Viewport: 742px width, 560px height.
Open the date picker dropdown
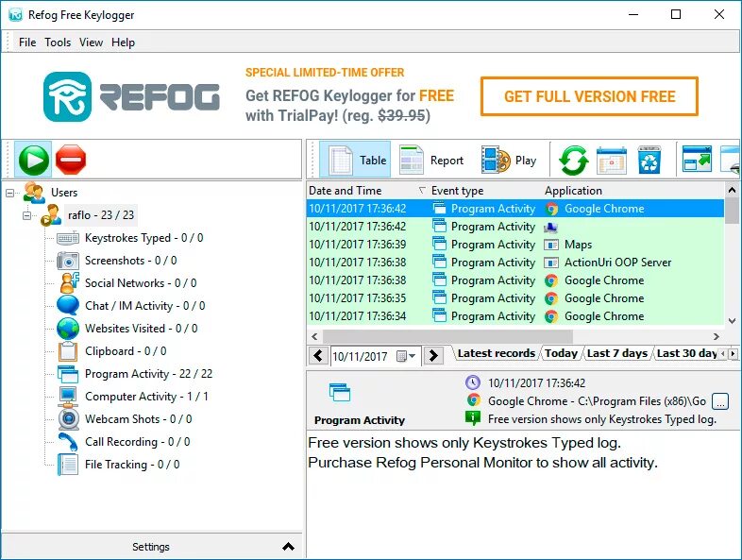coord(406,356)
